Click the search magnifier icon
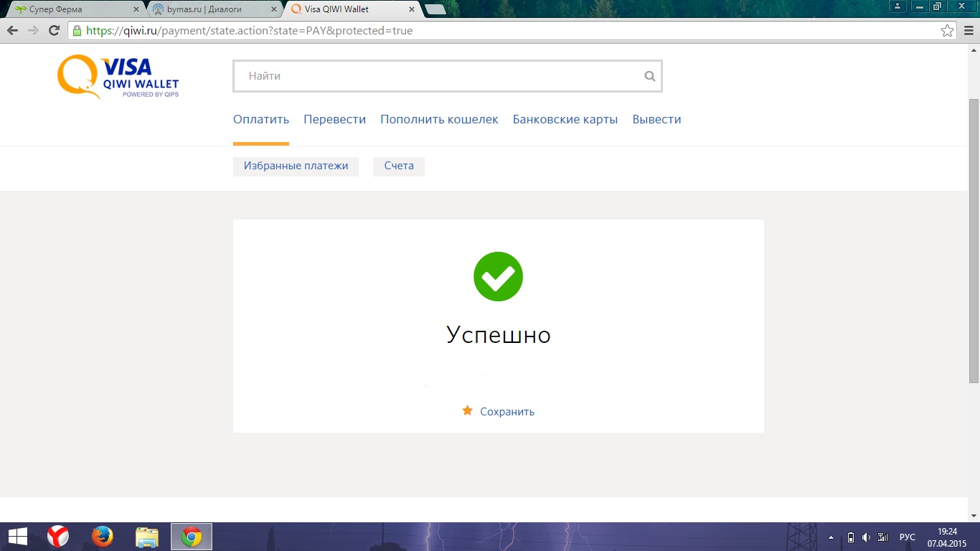This screenshot has width=980, height=551. 649,76
